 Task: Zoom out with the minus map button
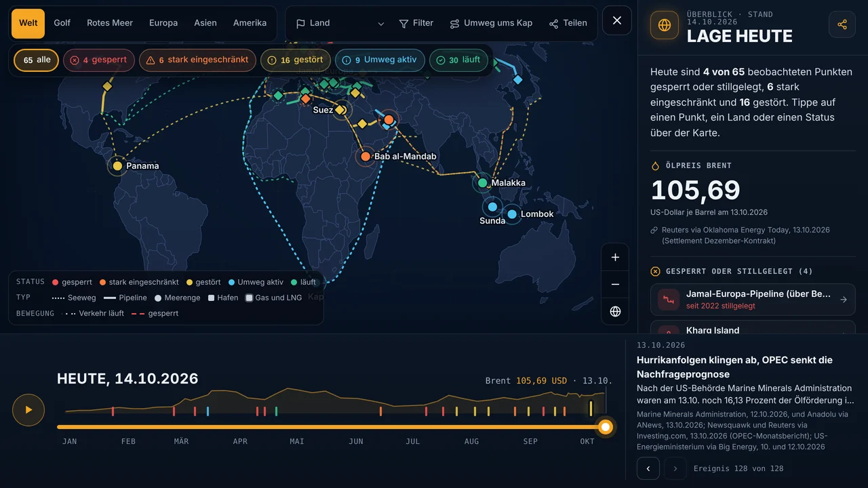[x=615, y=285]
